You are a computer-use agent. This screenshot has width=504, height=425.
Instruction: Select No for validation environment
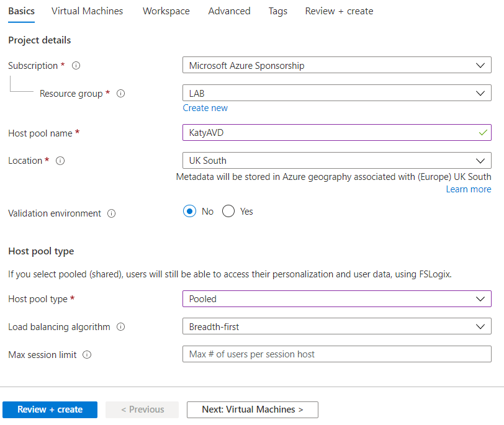pyautogui.click(x=191, y=211)
